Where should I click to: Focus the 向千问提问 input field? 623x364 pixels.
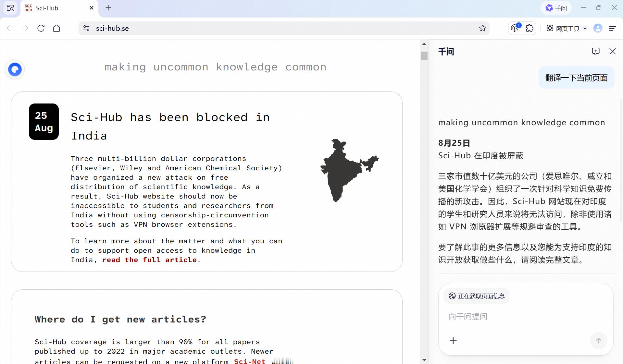tap(526, 317)
